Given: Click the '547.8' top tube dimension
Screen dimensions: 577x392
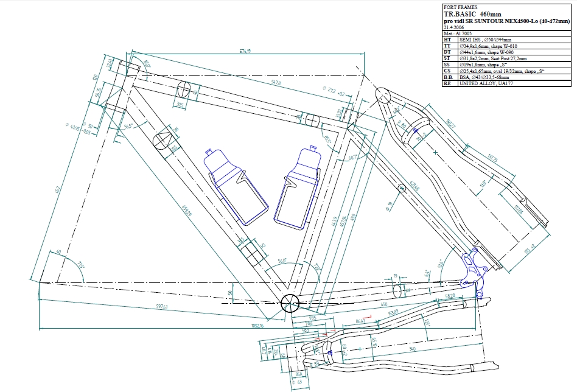Looking at the screenshot, I should [x=276, y=83].
